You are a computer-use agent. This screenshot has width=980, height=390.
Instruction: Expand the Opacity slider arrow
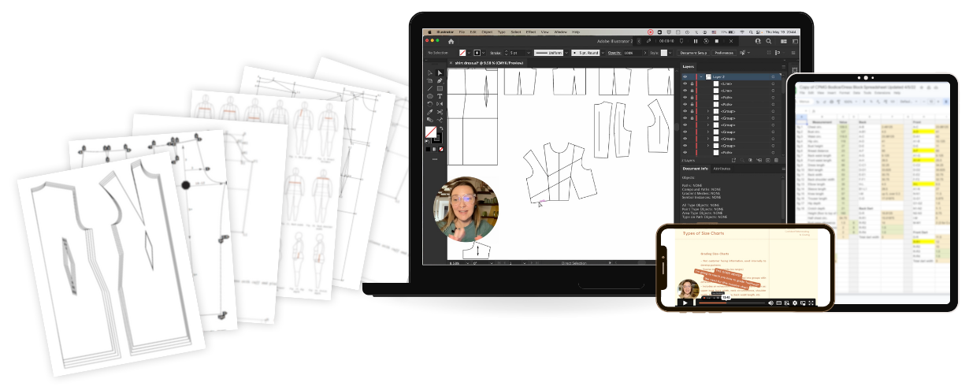tap(645, 53)
